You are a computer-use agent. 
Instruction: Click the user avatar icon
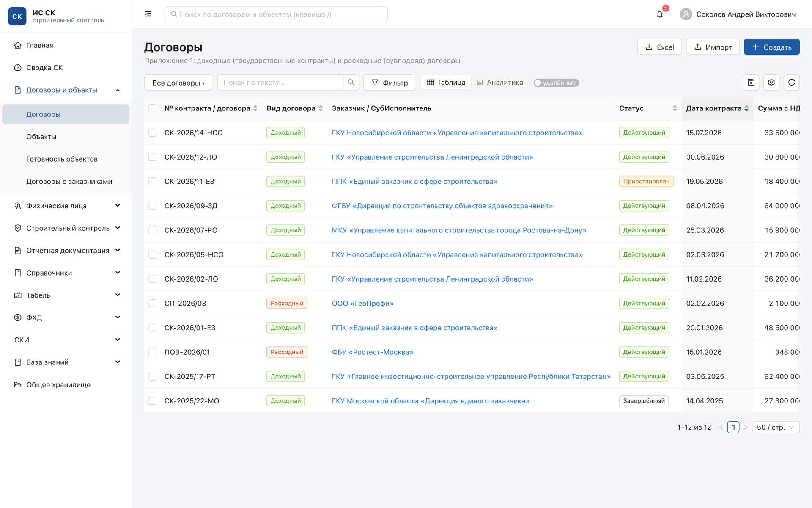click(686, 14)
